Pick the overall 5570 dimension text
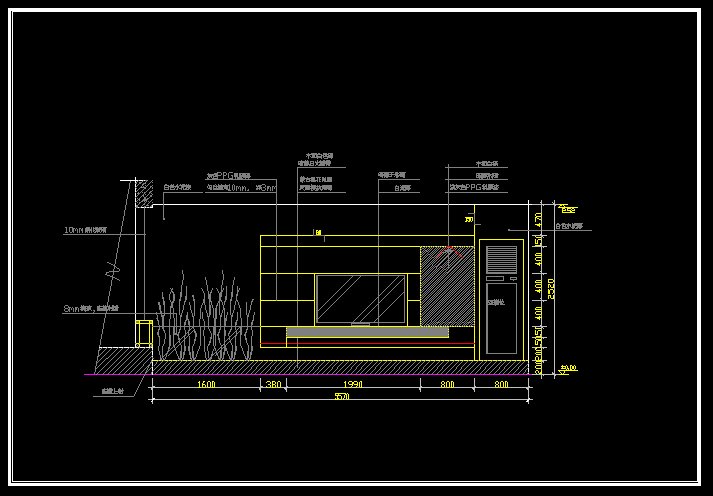This screenshot has width=713, height=496. 338,397
